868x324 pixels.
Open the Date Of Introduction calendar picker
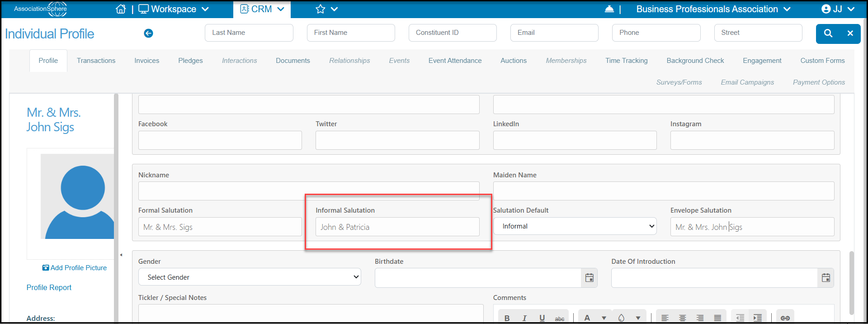[x=826, y=278]
